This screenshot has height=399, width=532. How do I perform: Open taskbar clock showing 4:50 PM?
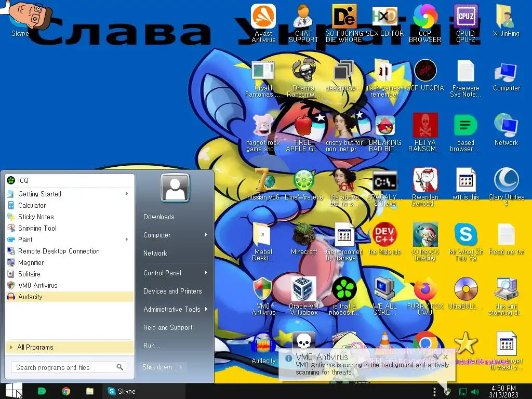click(x=503, y=391)
